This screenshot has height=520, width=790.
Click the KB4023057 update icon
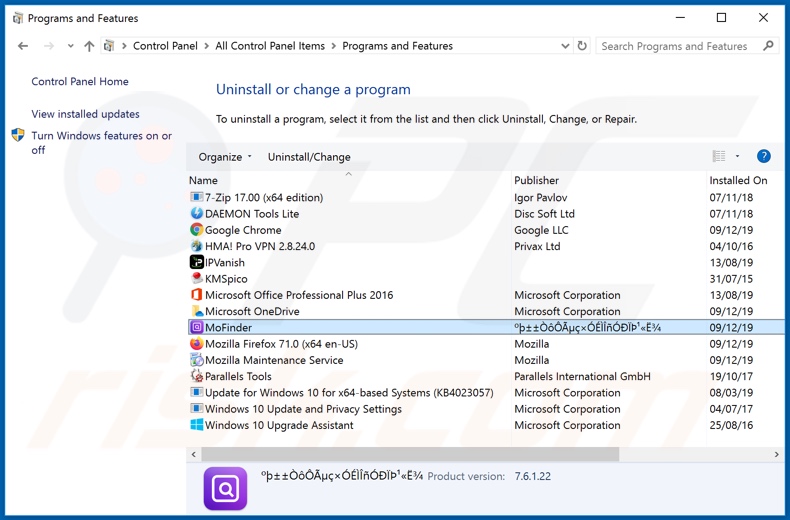coord(196,393)
